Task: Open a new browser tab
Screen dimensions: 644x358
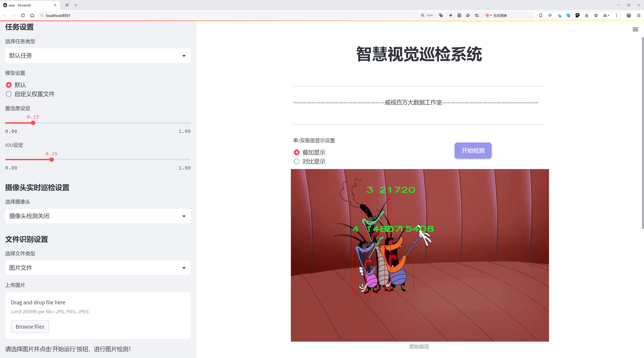Action: (x=76, y=5)
